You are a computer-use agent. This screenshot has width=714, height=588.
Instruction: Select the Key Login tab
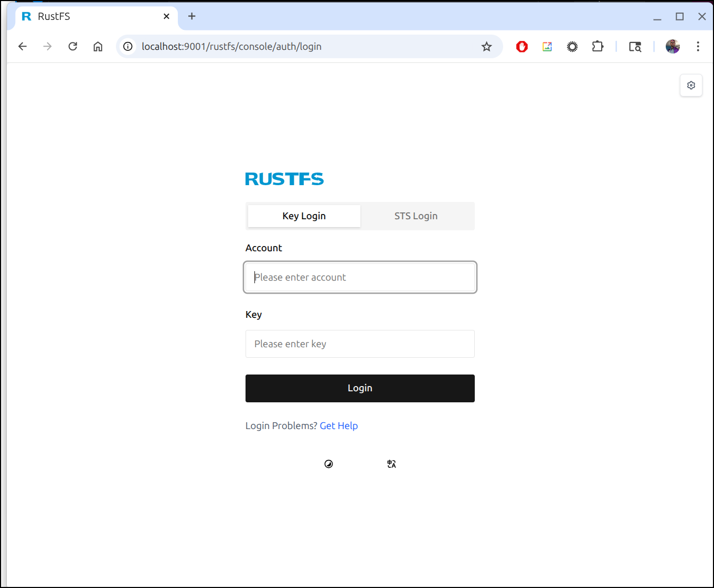coord(304,216)
